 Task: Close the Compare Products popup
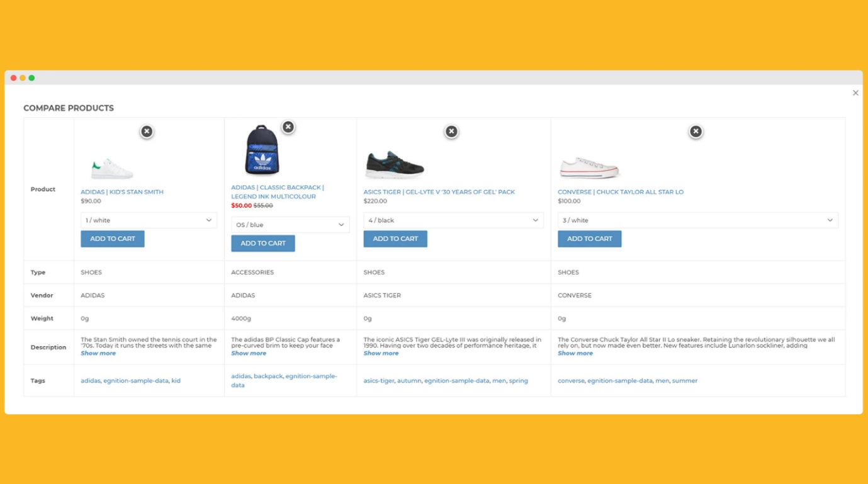[855, 93]
